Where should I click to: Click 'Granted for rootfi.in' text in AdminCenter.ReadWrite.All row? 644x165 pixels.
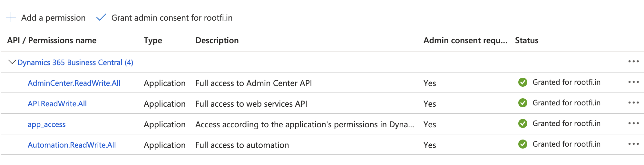tap(567, 82)
